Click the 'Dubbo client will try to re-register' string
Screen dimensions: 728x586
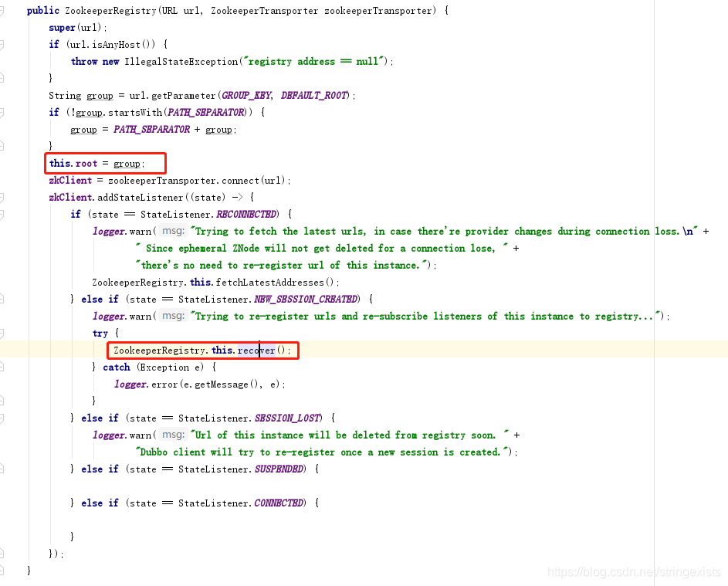[321, 452]
